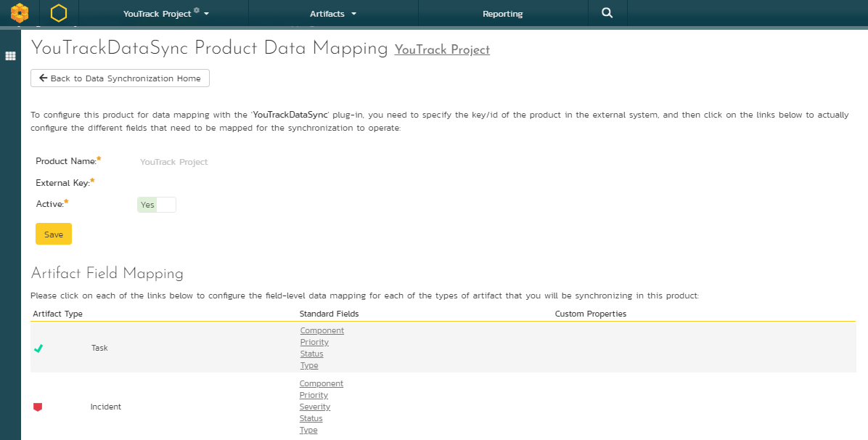Click the 'Active:' label
This screenshot has height=440, width=868.
tap(50, 204)
